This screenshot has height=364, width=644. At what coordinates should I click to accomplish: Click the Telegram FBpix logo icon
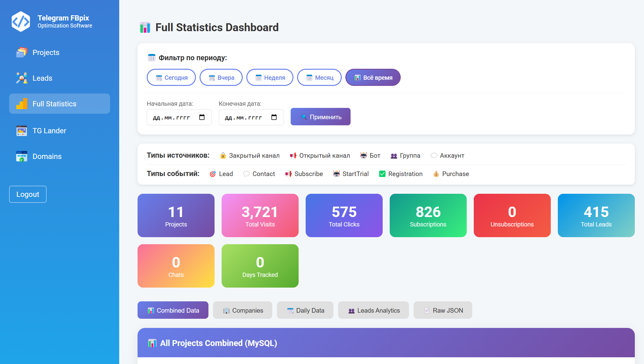(21, 21)
